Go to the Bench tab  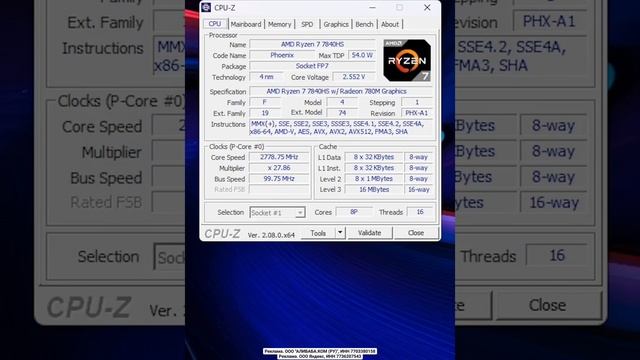coord(364,24)
